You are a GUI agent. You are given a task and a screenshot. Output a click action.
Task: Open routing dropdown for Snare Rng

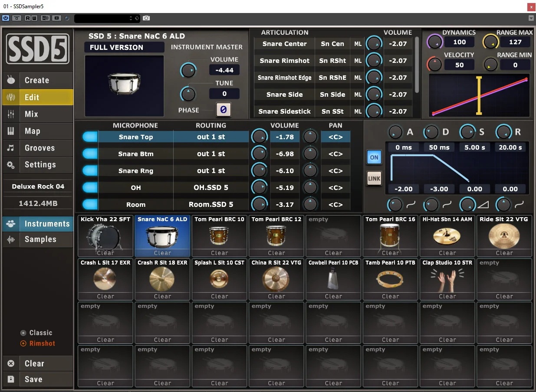[211, 171]
